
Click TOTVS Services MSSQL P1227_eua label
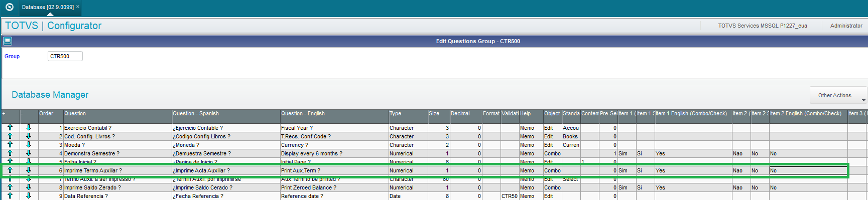pyautogui.click(x=762, y=26)
